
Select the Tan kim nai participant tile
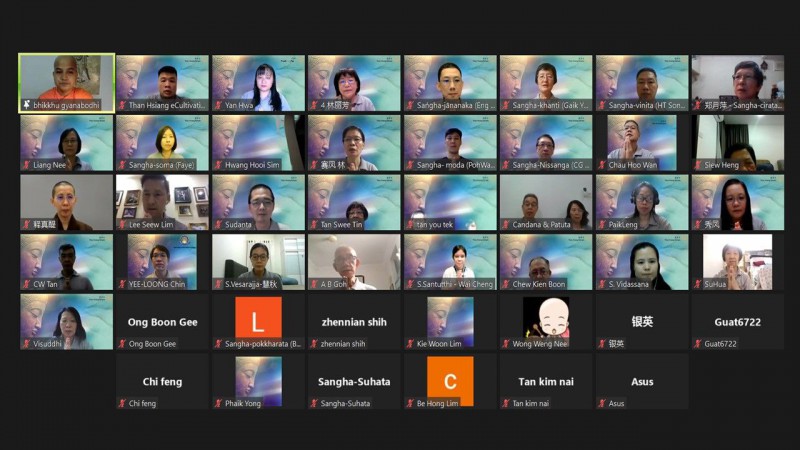tap(546, 382)
